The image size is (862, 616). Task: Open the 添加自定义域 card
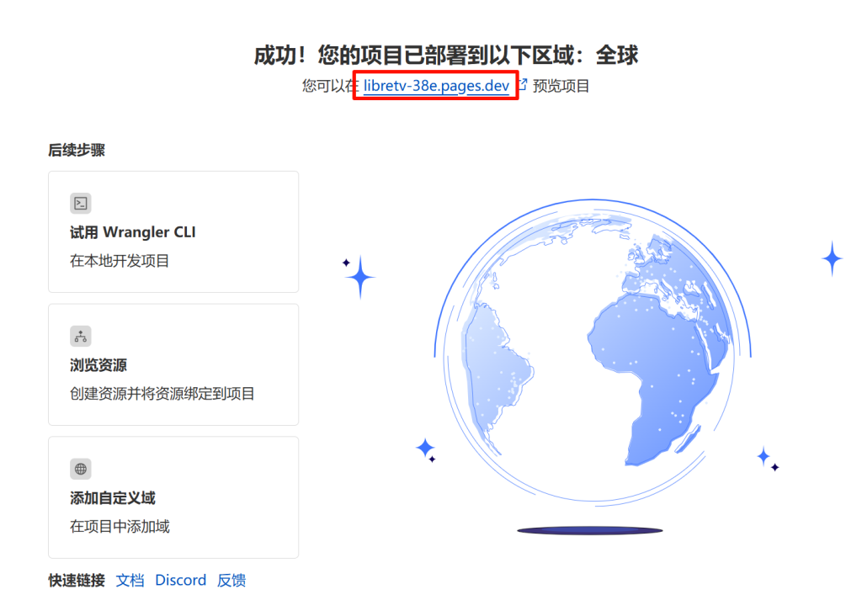click(173, 497)
